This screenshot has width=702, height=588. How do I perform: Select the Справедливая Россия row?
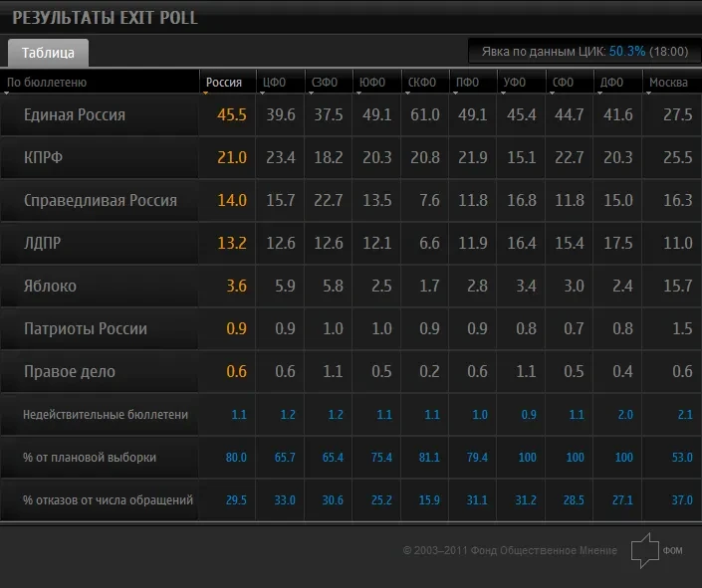click(x=351, y=200)
